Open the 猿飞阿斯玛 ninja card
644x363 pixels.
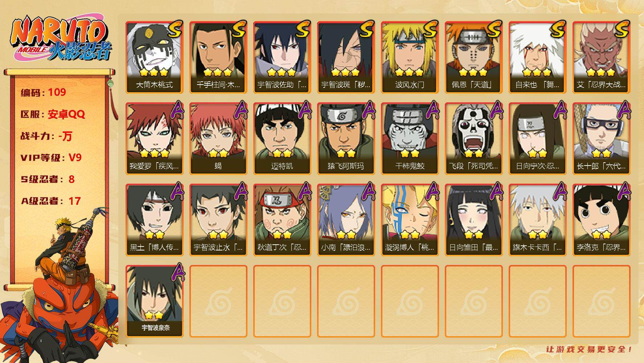[346, 139]
